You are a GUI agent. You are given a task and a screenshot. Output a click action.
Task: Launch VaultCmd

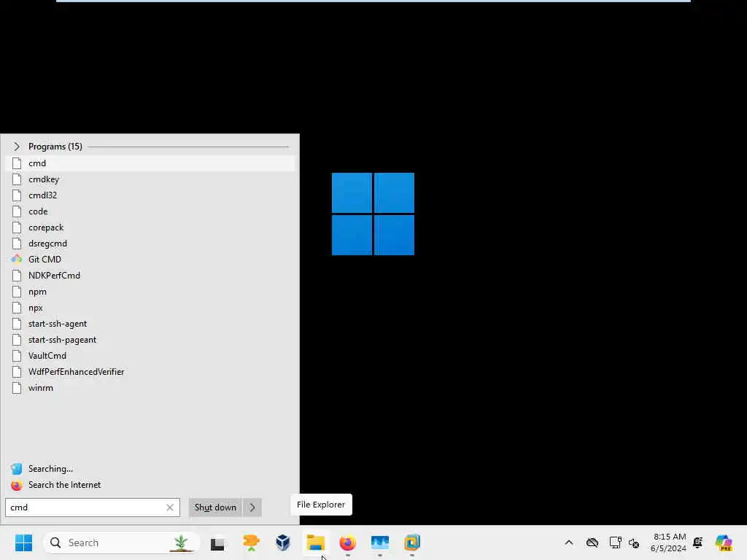click(x=150, y=356)
